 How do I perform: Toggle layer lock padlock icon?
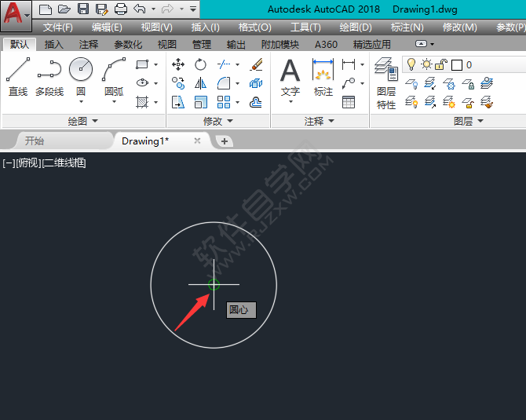click(441, 64)
